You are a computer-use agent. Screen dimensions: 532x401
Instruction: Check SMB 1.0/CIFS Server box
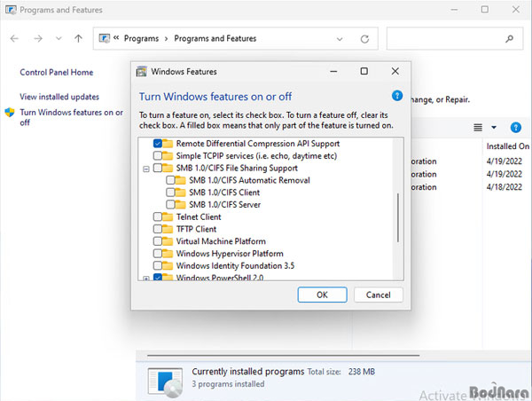tap(170, 205)
